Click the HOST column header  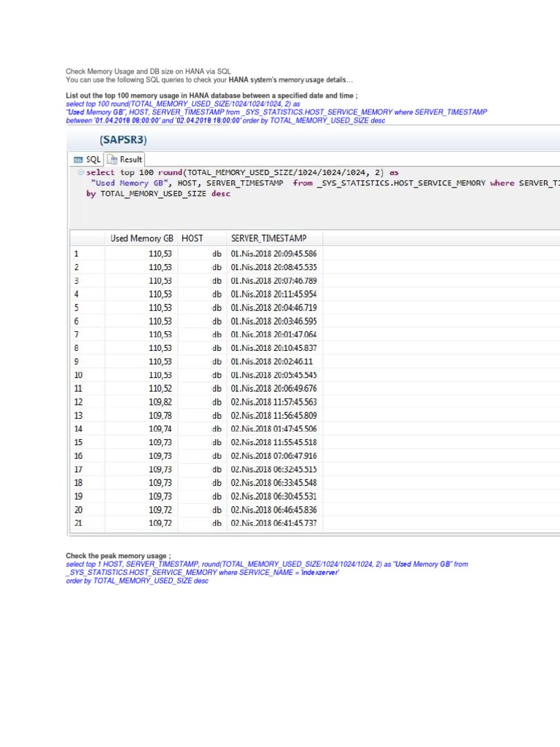[192, 239]
